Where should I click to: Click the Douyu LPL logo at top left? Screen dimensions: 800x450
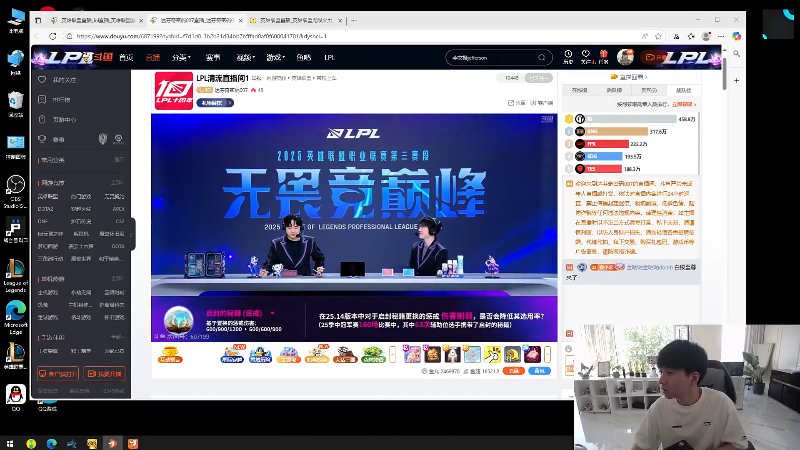tap(73, 57)
